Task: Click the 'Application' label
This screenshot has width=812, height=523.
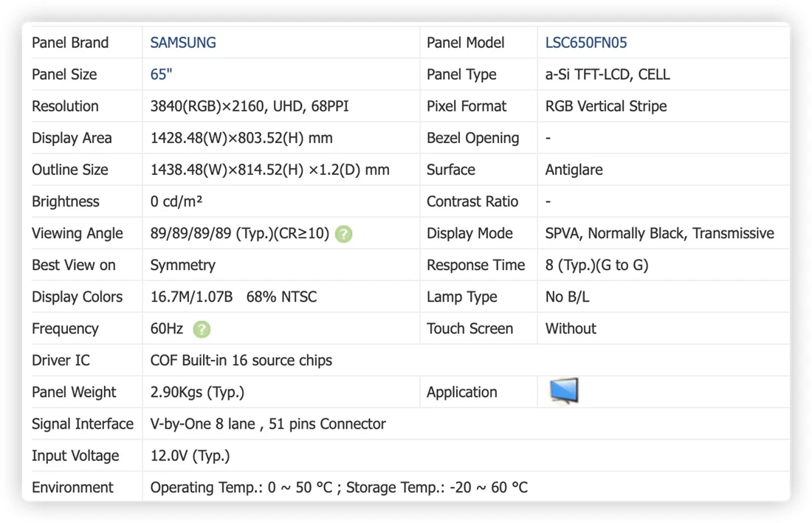Action: pyautogui.click(x=461, y=392)
